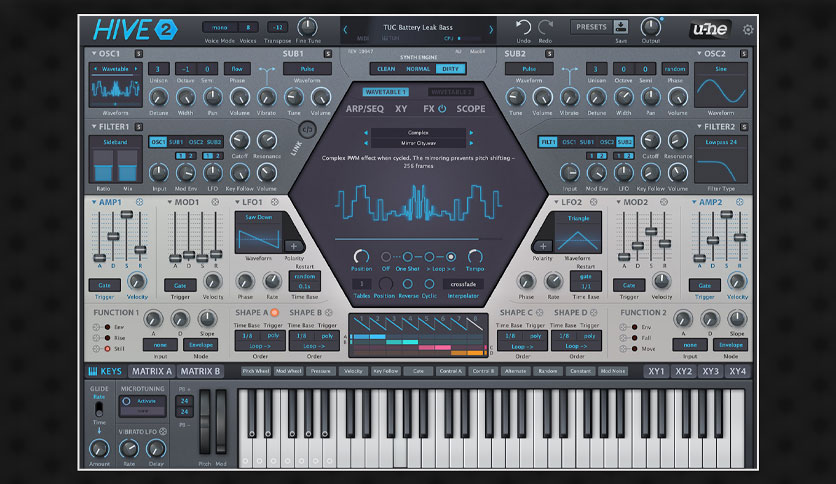The height and width of the screenshot is (484, 836).
Task: Set synth engine to CLEAN
Action: [386, 69]
